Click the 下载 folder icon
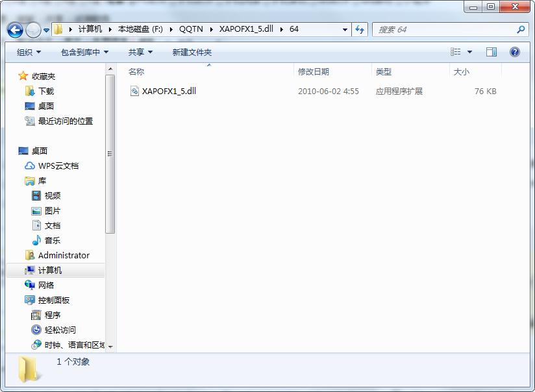Image resolution: width=535 pixels, height=392 pixels. click(30, 91)
